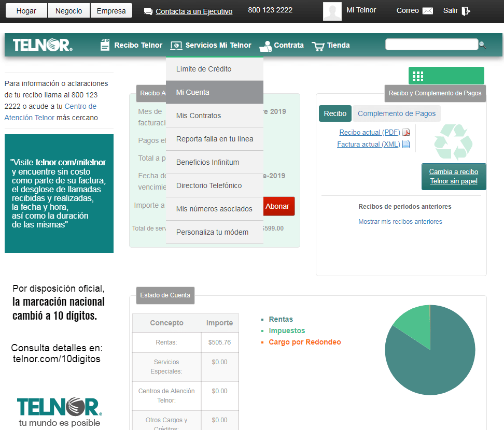Open the PDF icon beside Recibo actual
Viewport: 504px width, 430px height.
point(406,133)
